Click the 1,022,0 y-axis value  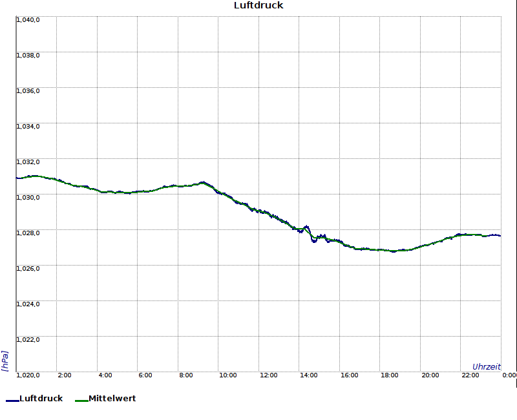click(x=28, y=340)
